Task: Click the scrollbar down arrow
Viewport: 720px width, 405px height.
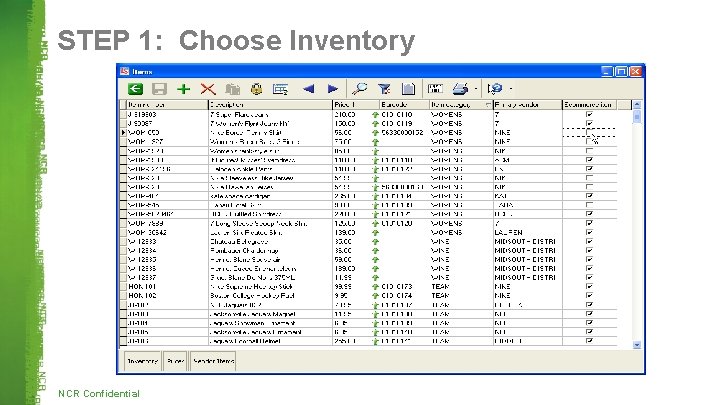Action: (637, 345)
